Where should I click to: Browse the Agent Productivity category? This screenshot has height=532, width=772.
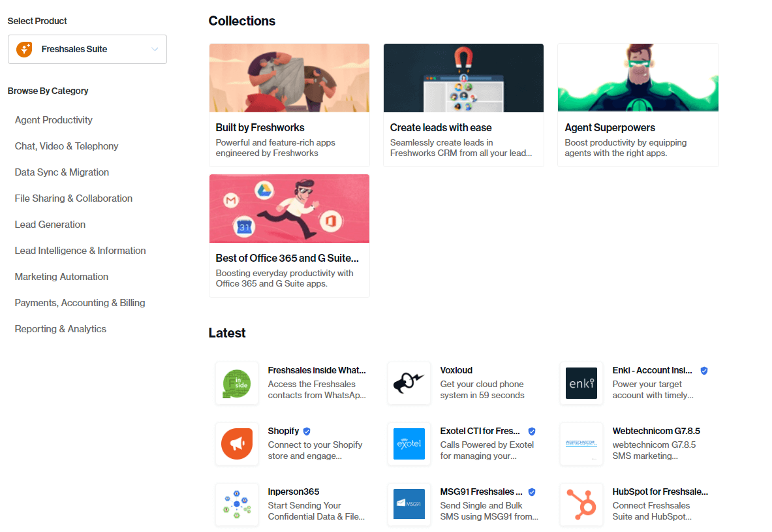click(x=54, y=120)
